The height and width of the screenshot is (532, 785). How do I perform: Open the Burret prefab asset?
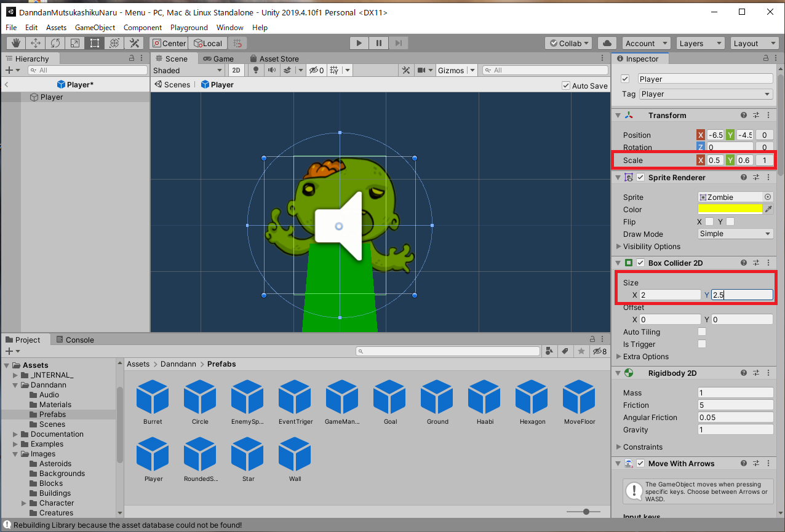click(x=153, y=402)
